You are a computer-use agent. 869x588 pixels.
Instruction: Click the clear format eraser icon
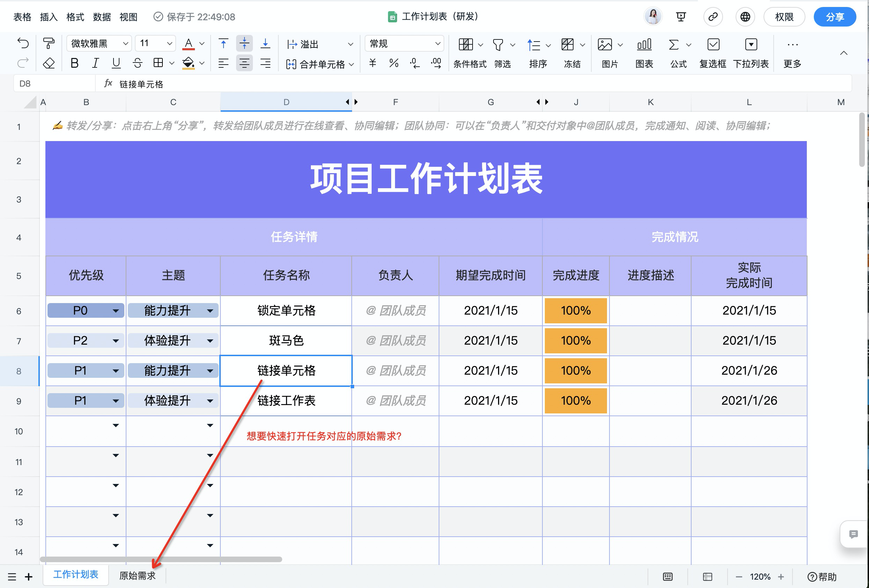click(49, 63)
